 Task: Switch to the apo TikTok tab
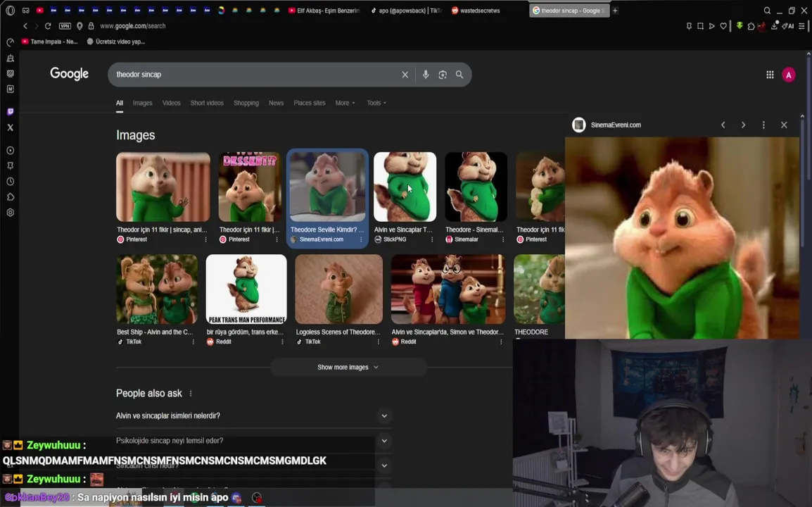click(x=407, y=11)
